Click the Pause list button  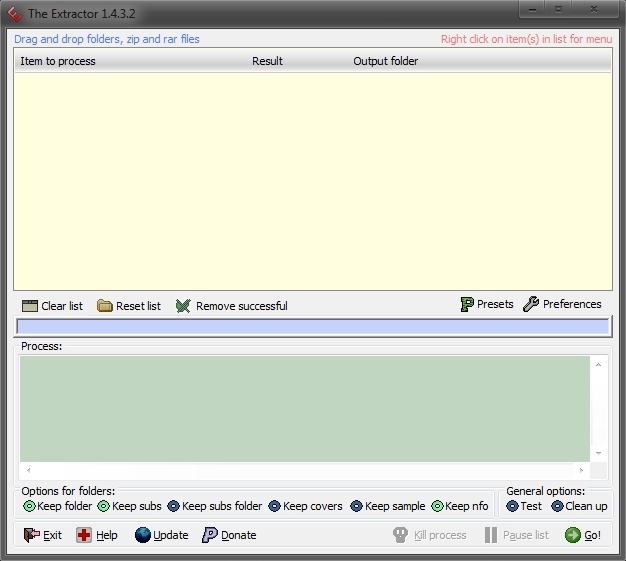coord(517,535)
